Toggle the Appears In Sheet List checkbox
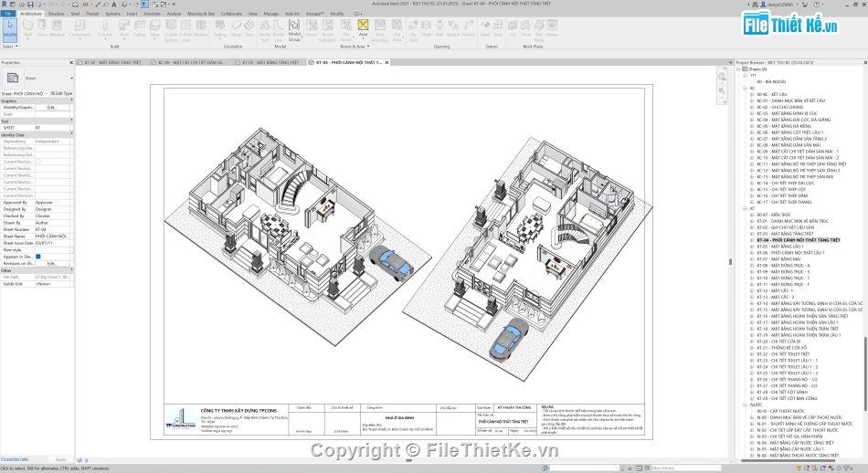Image resolution: width=868 pixels, height=473 pixels. click(38, 257)
